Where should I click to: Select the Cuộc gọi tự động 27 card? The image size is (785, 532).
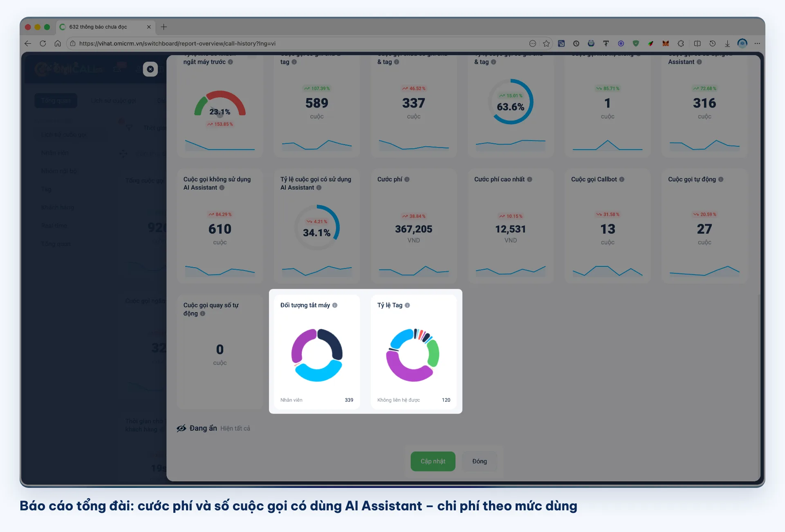(704, 226)
